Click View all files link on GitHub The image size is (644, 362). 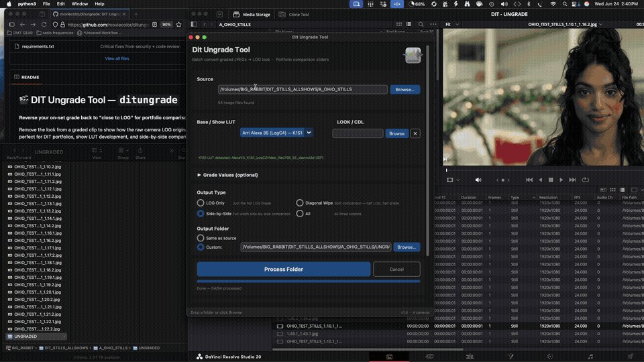pyautogui.click(x=117, y=58)
